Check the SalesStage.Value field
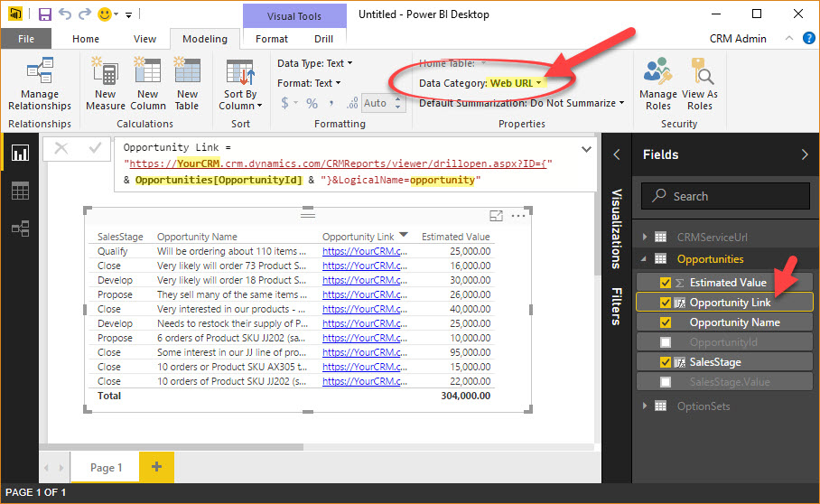 point(666,382)
